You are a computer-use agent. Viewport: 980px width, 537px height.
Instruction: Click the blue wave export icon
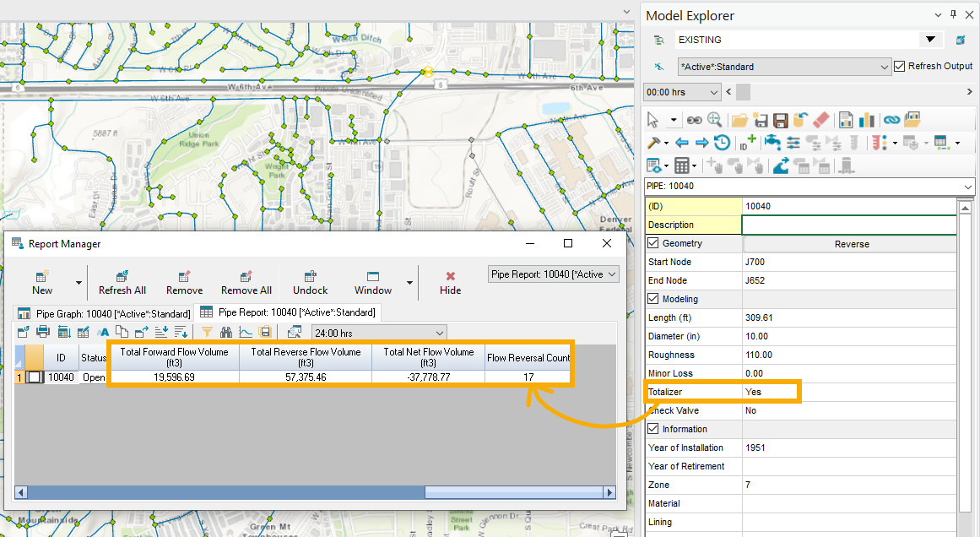pyautogui.click(x=781, y=166)
